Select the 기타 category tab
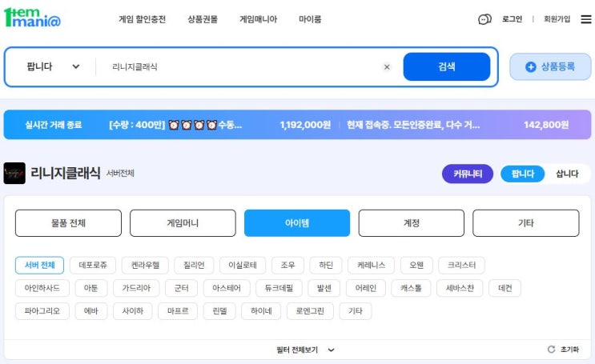Screen dimensions: 595x364 [x=526, y=223]
